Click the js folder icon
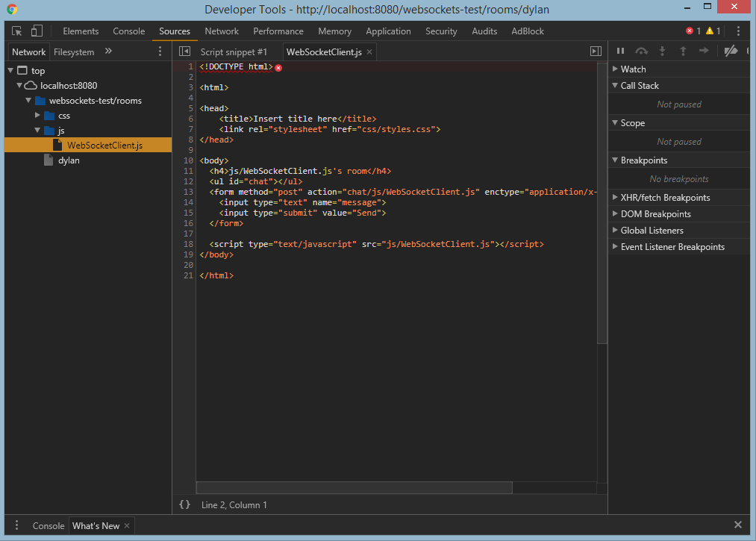The image size is (756, 541). (x=49, y=130)
